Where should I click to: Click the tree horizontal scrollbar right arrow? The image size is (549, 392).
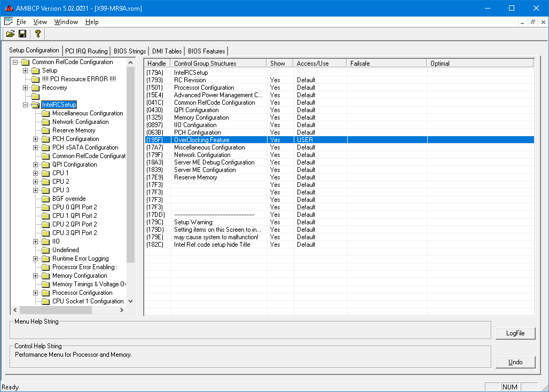click(121, 310)
